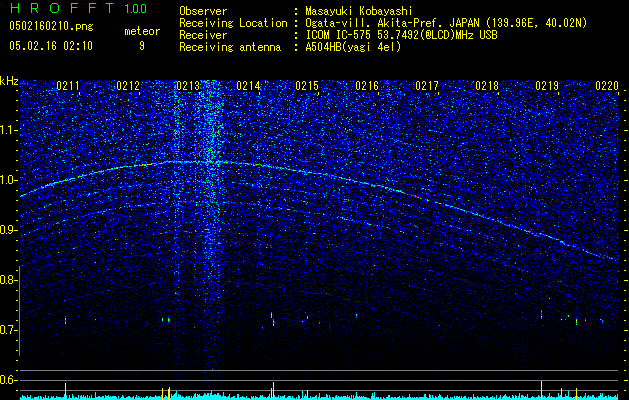Click the 0218 time axis label
The height and width of the screenshot is (400, 629).
coord(487,86)
